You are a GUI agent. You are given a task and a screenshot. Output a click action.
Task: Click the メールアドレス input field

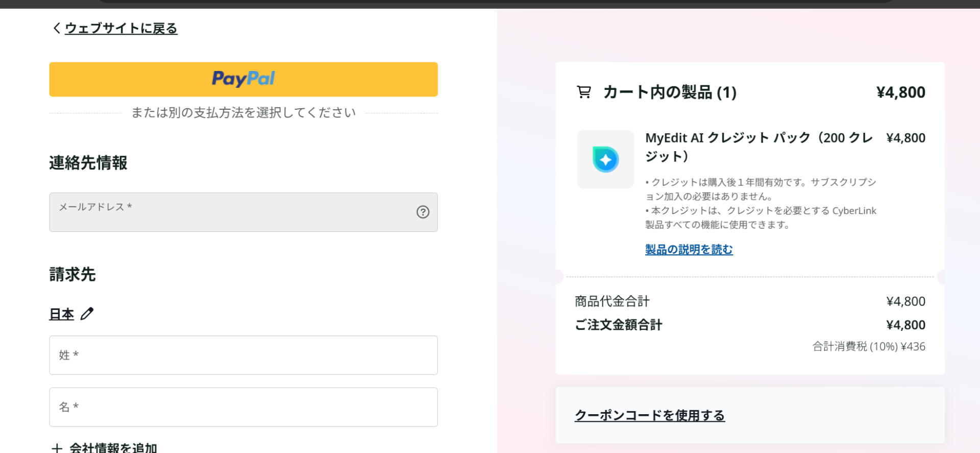(243, 212)
